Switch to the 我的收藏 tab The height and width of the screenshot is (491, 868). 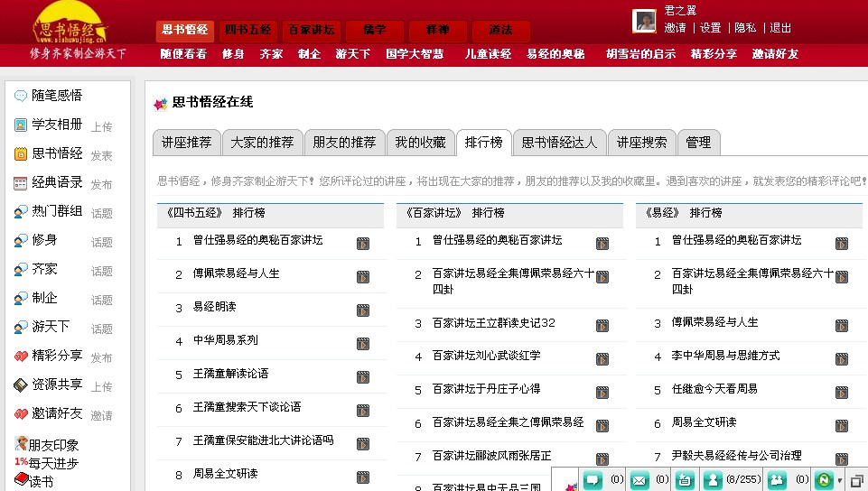pyautogui.click(x=420, y=143)
